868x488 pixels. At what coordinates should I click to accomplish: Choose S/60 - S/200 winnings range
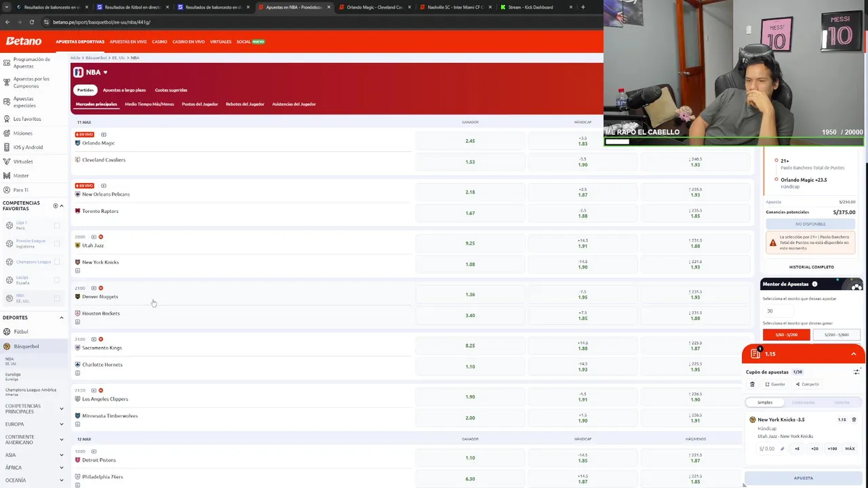(787, 335)
